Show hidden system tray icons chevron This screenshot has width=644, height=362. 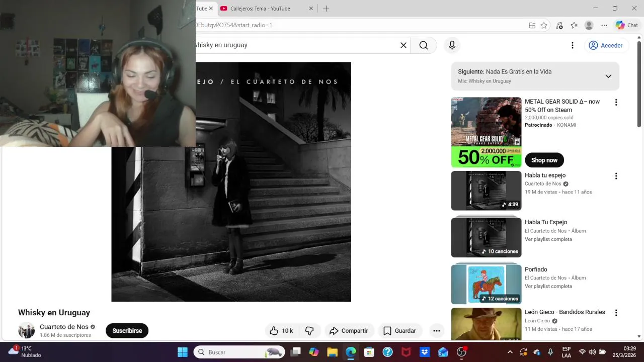[510, 352]
